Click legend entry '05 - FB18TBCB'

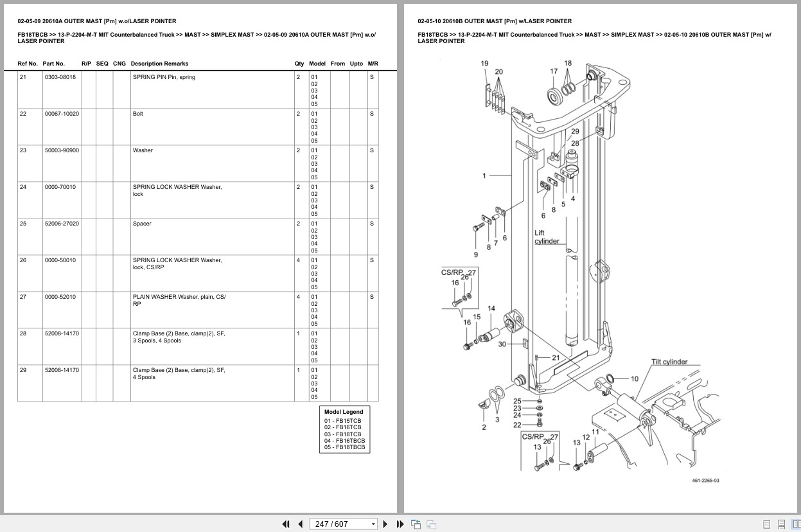344,447
